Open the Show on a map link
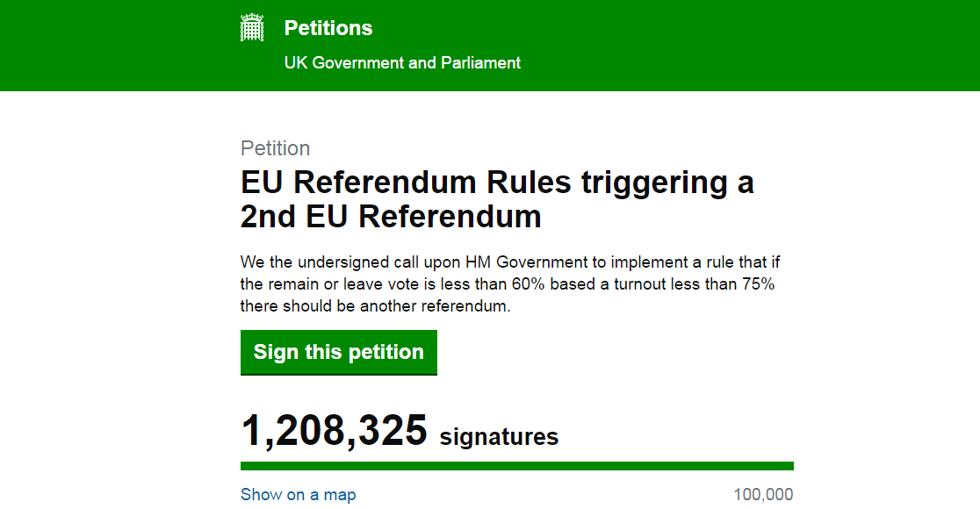980x509 pixels. pos(298,495)
